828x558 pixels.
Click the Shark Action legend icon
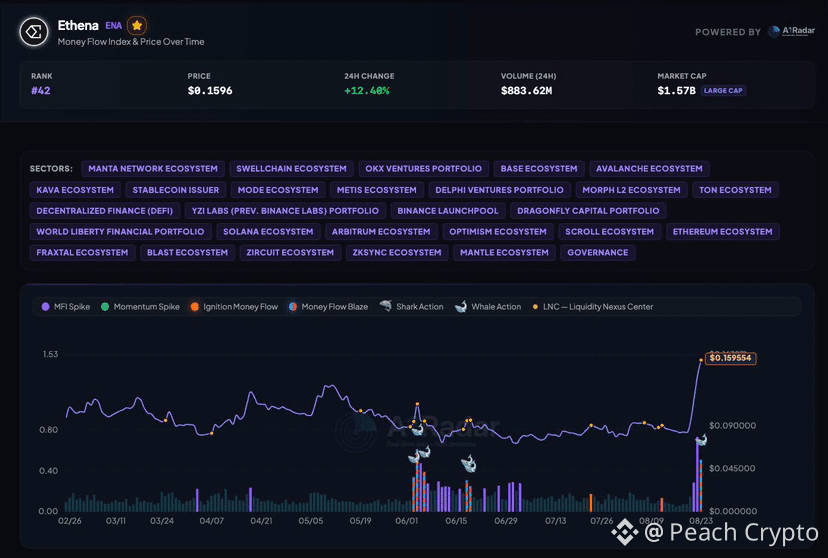coord(386,306)
